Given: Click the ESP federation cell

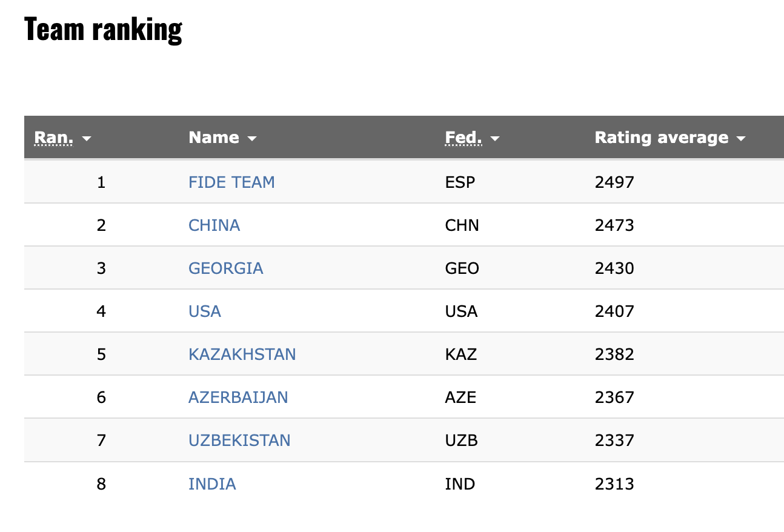Looking at the screenshot, I should (x=460, y=182).
